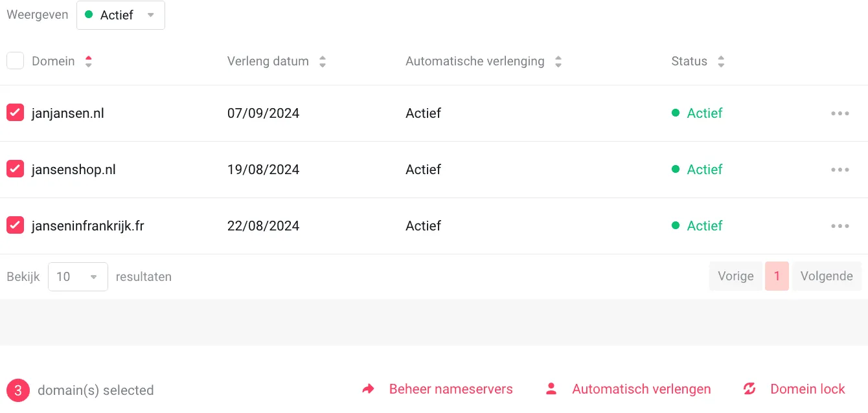This screenshot has width=868, height=413.
Task: Toggle the select-all checkbox in header
Action: click(x=16, y=61)
